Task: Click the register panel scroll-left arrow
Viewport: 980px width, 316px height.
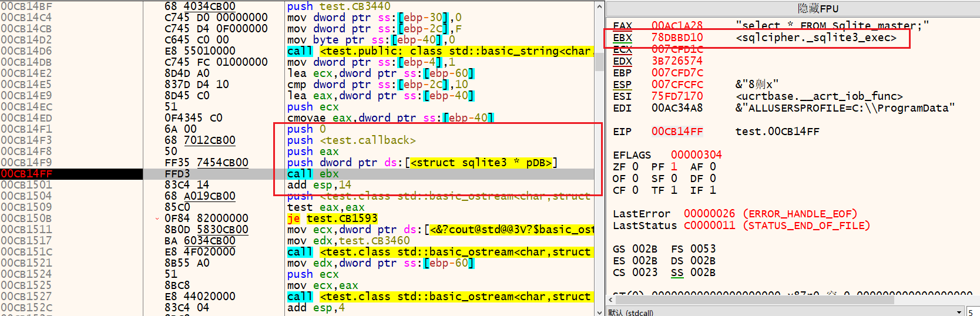Action: click(611, 300)
